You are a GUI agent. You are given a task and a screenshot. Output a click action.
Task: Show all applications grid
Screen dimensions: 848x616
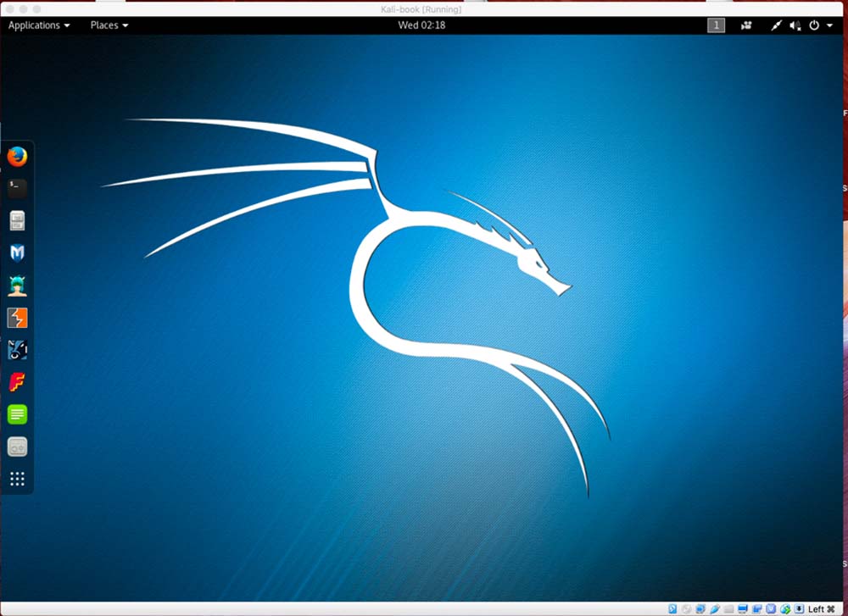pos(17,479)
